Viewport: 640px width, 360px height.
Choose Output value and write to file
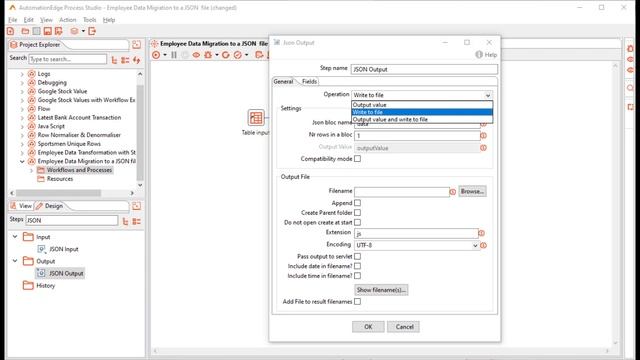[x=422, y=120]
